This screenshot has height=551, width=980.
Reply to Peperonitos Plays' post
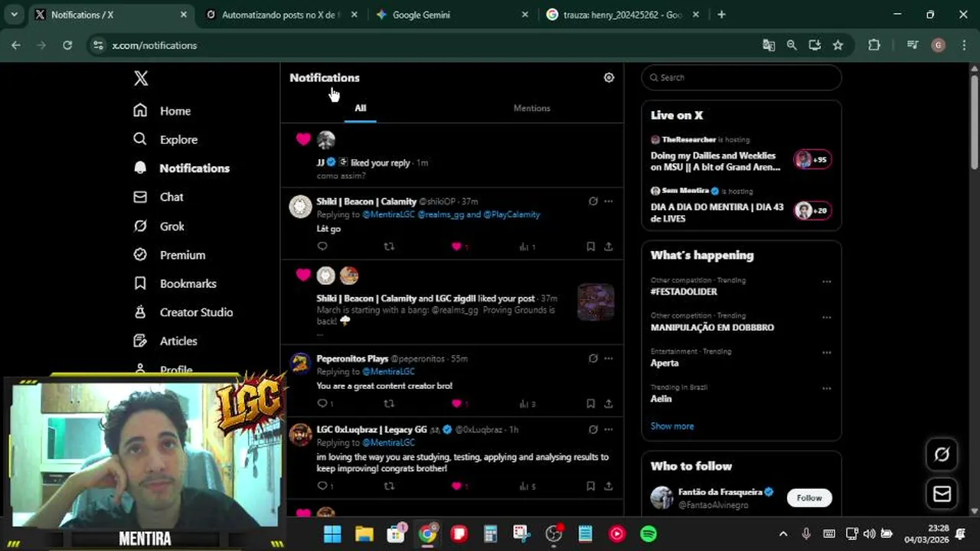click(325, 403)
